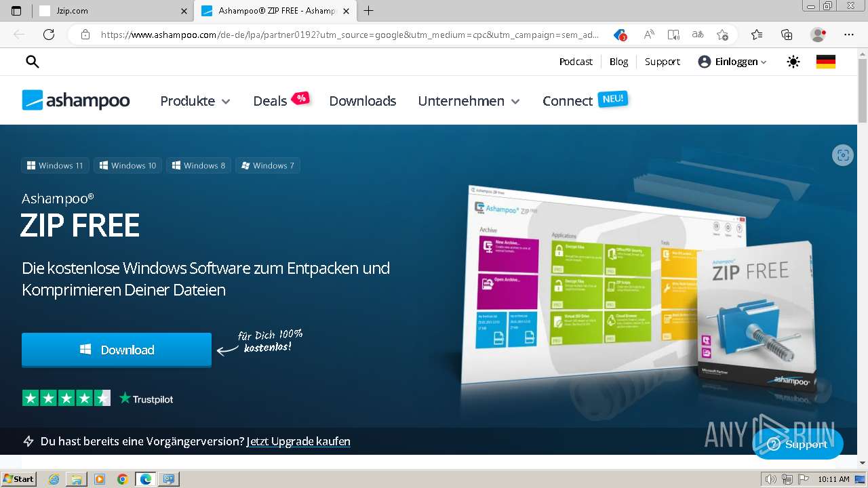This screenshot has height=488, width=868.
Task: Click the Support chat bubble button
Action: point(797,445)
